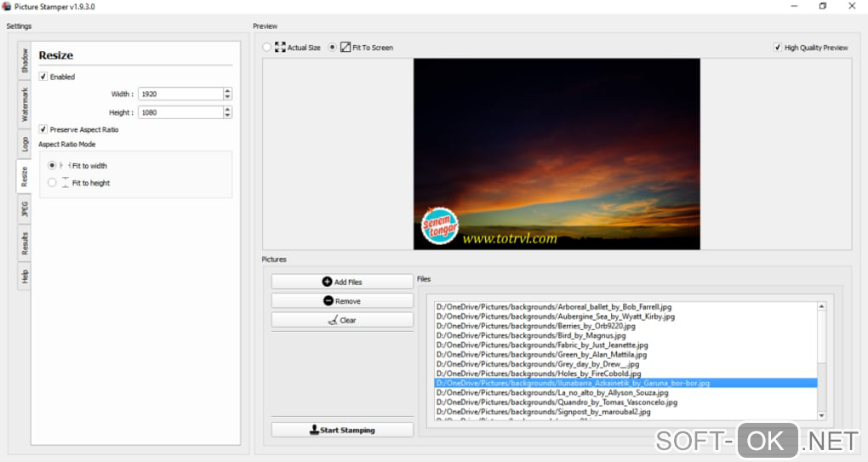Click the Actual Size expand icon
This screenshot has height=462, width=868.
[x=280, y=47]
